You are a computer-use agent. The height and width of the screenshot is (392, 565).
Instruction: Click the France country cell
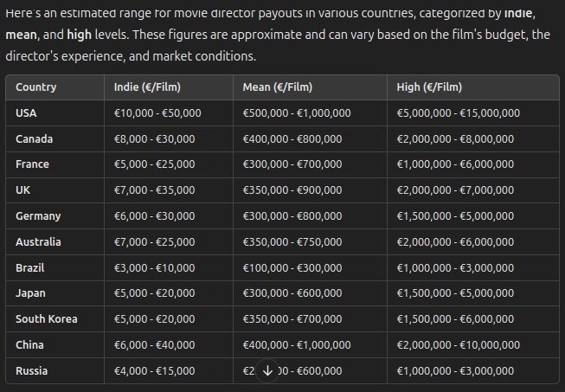[32, 164]
